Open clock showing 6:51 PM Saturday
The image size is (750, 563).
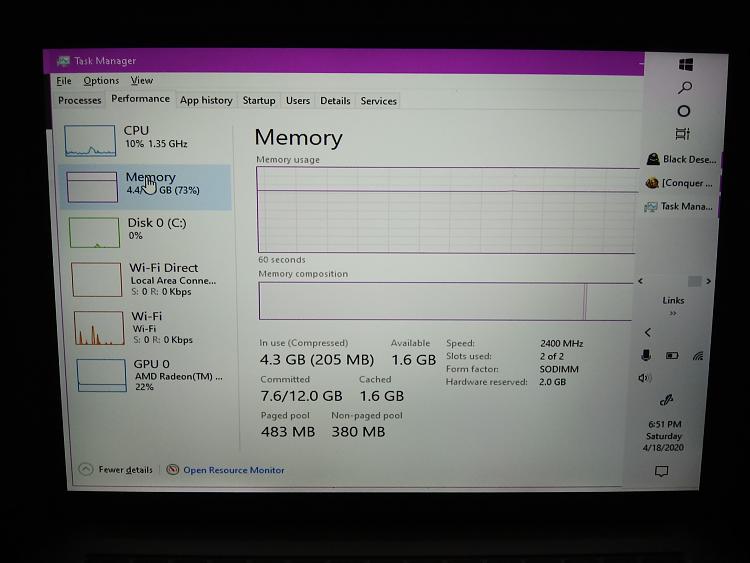click(664, 436)
